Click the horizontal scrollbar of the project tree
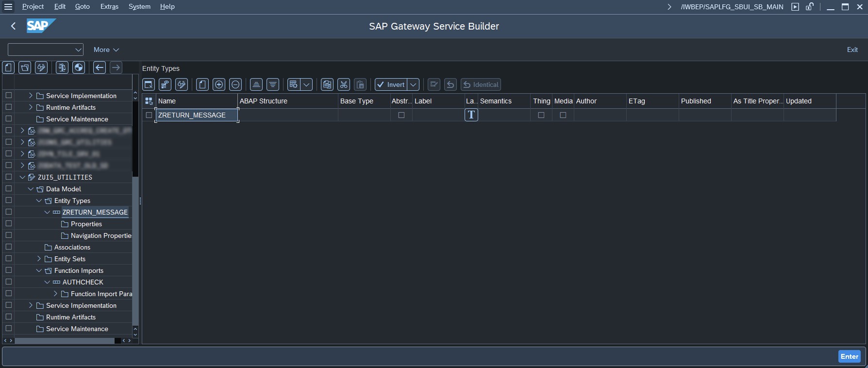 pyautogui.click(x=65, y=341)
